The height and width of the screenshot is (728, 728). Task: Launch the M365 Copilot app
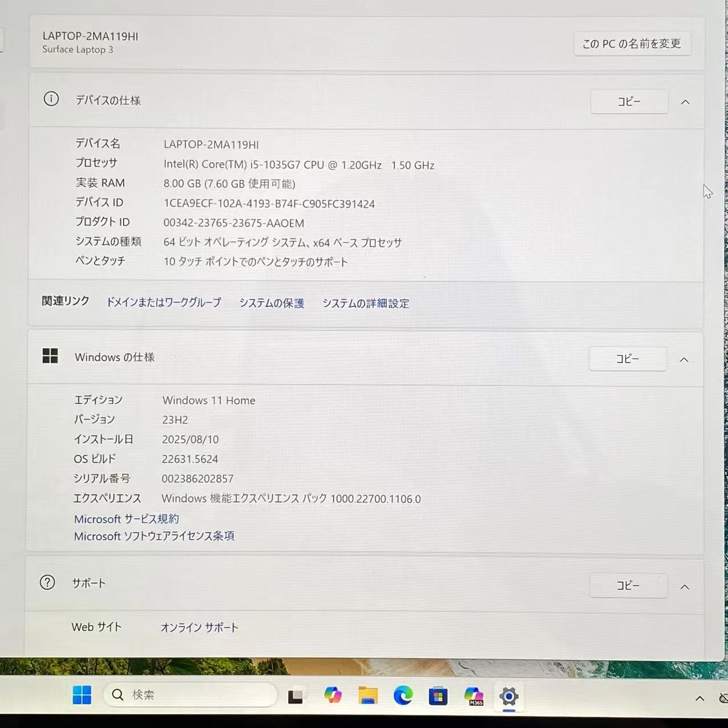click(474, 696)
